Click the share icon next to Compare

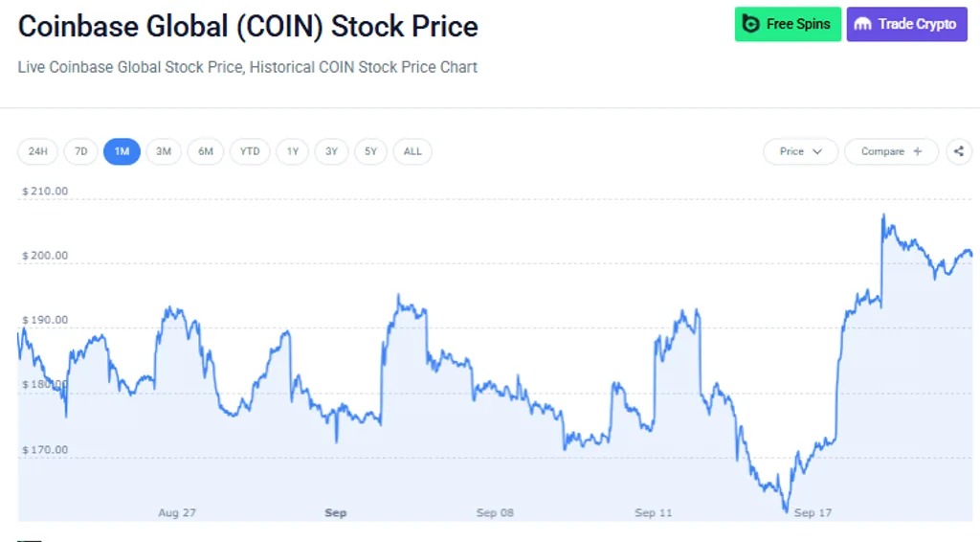(959, 151)
